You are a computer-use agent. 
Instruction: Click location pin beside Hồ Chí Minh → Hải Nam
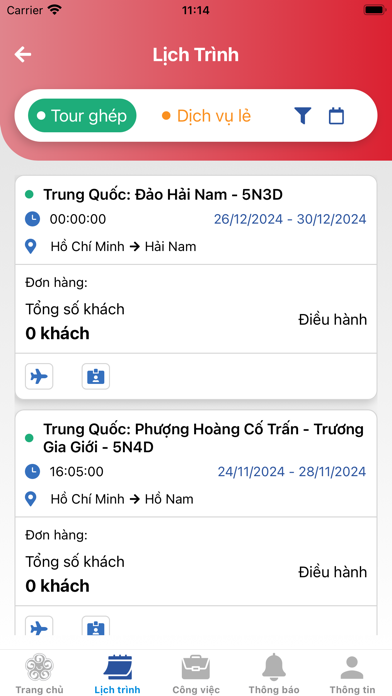(x=31, y=246)
